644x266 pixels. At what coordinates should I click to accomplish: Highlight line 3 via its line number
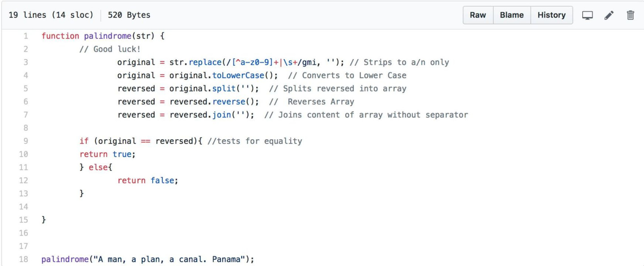click(x=25, y=62)
